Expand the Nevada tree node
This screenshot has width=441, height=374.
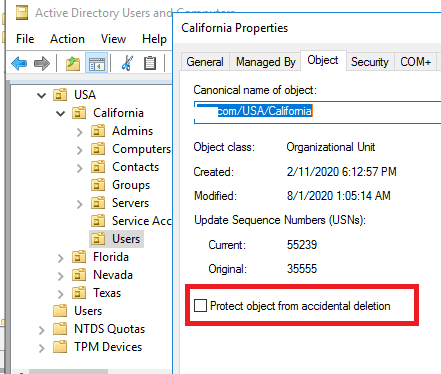click(60, 276)
